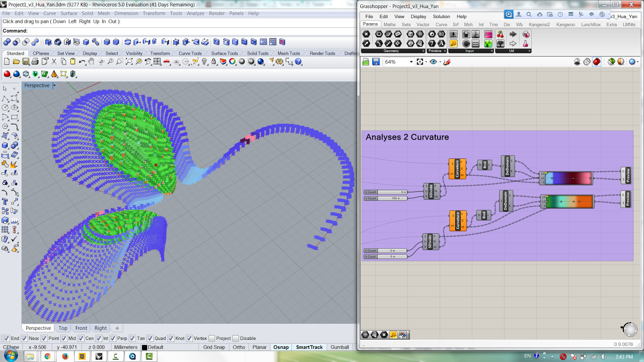The image size is (644, 362).
Task: Expand the Primitive panel in Grasshopper
Action: pyautogui.click(x=445, y=51)
